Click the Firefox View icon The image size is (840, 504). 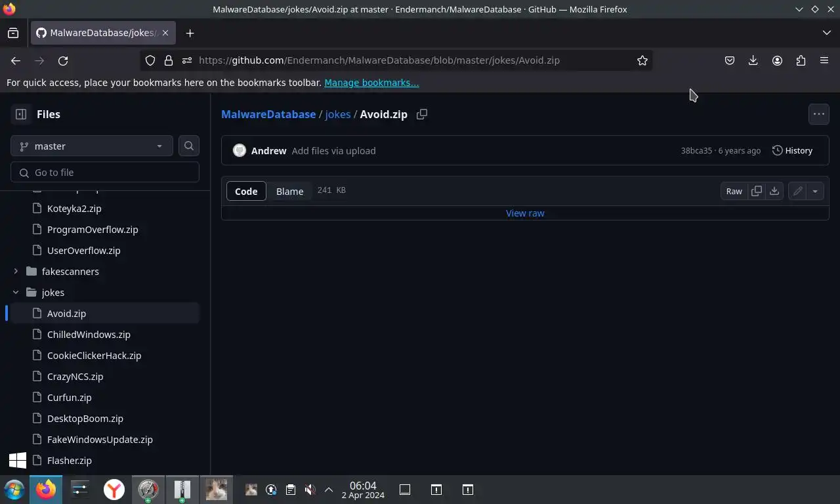13,33
